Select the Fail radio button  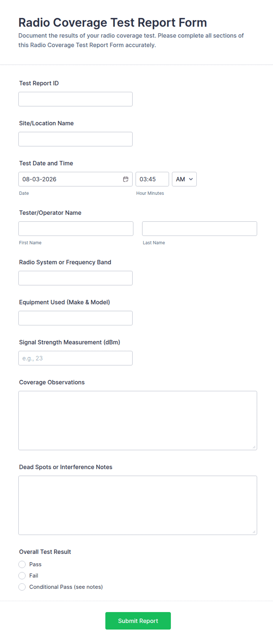tap(22, 576)
